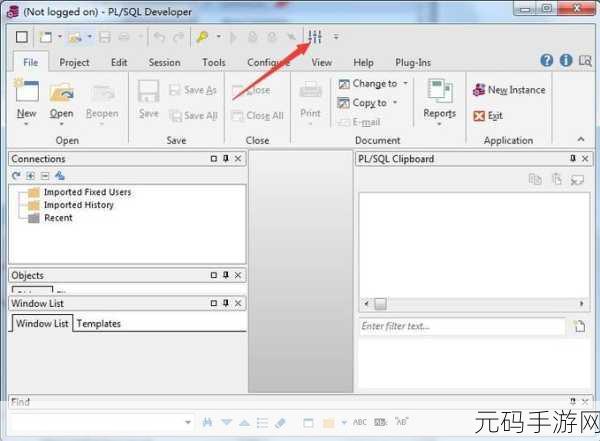Screen dimensions: 600x441
Task: Click the Connections expand-all icon
Action: point(31,176)
